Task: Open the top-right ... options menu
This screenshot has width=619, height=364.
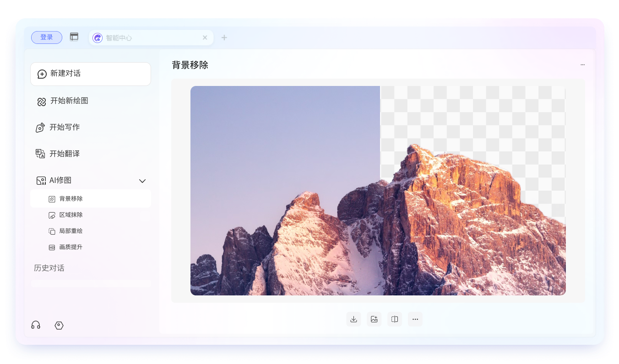Action: 582,64
